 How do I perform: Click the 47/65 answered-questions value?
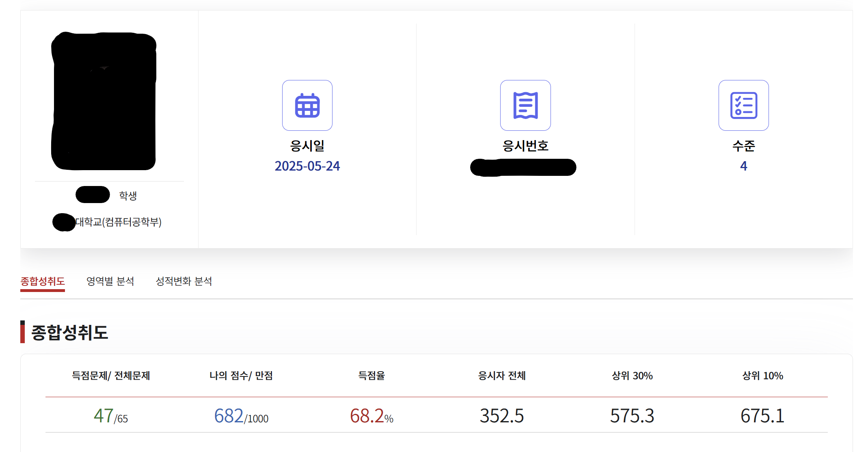pos(110,415)
